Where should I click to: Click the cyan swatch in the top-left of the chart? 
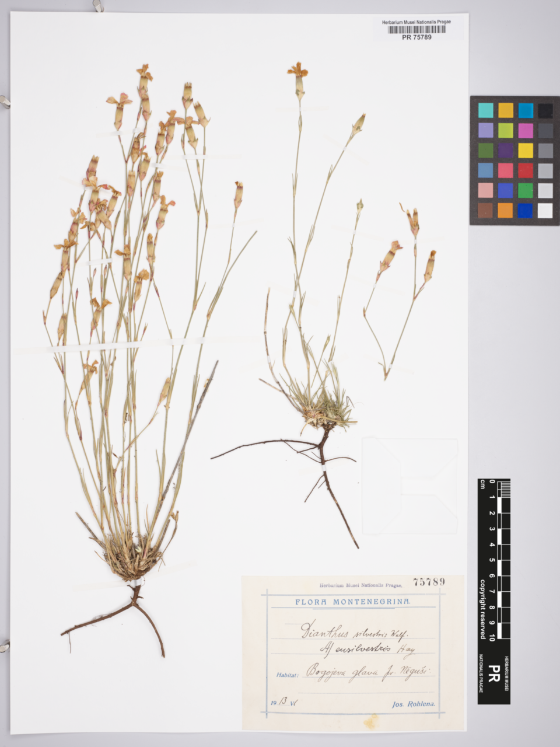tap(485, 110)
